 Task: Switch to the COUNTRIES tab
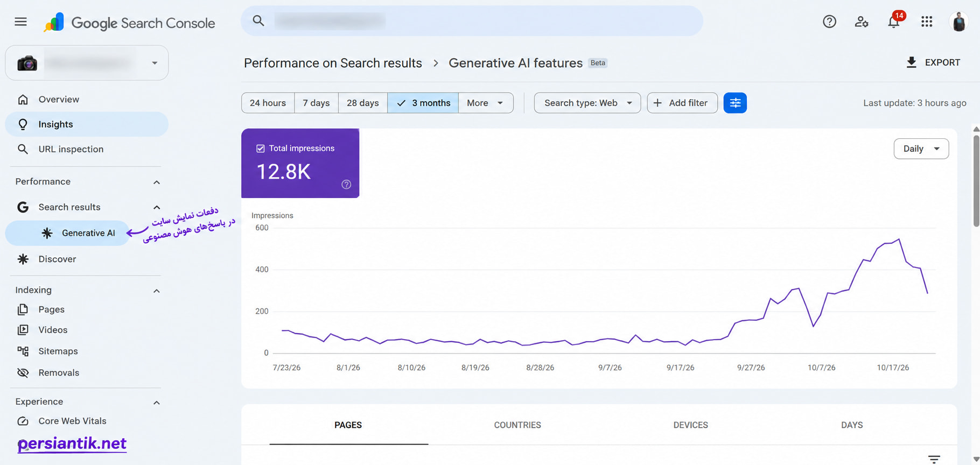click(x=517, y=425)
